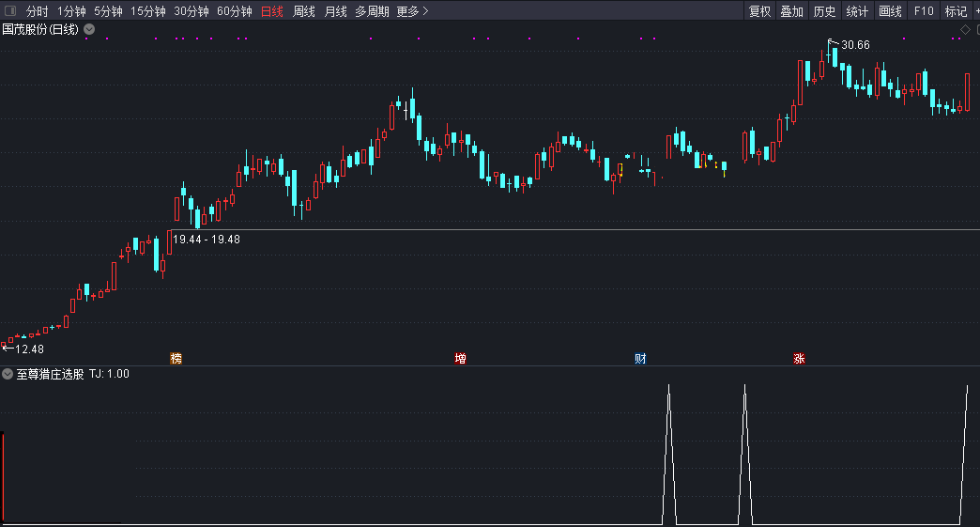Click the 19.44 - 19.48 gap label
The width and height of the screenshot is (980, 527).
click(x=207, y=240)
